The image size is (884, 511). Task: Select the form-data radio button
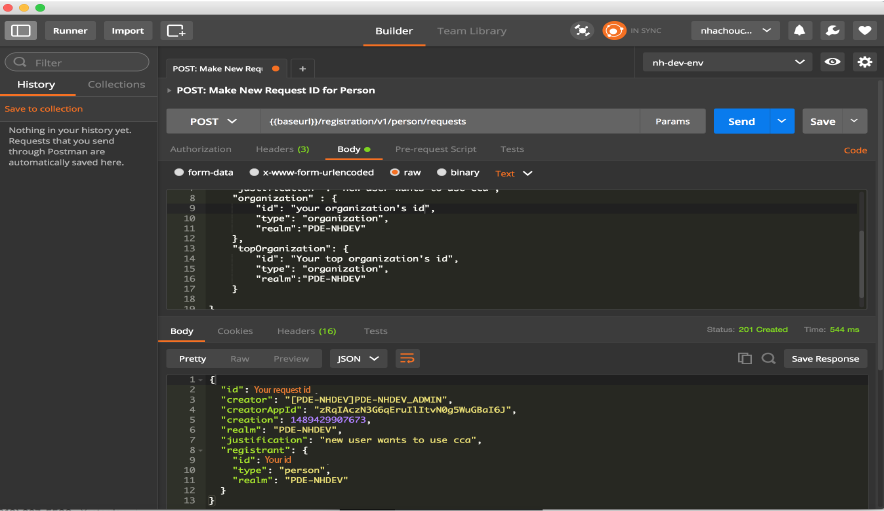click(x=180, y=172)
